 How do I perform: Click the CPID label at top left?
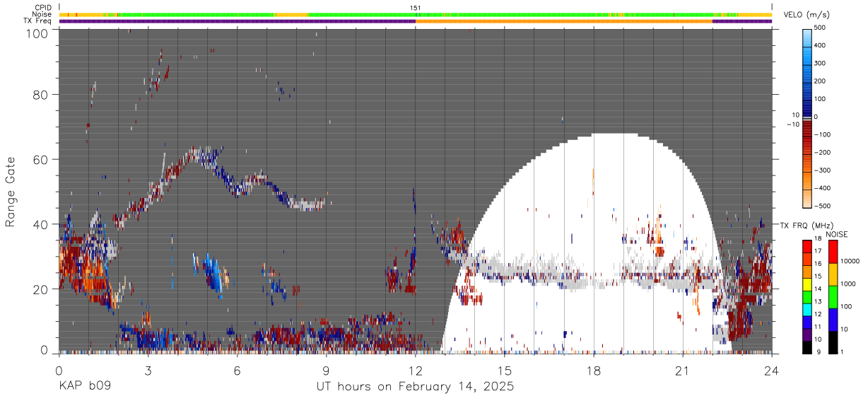42,7
